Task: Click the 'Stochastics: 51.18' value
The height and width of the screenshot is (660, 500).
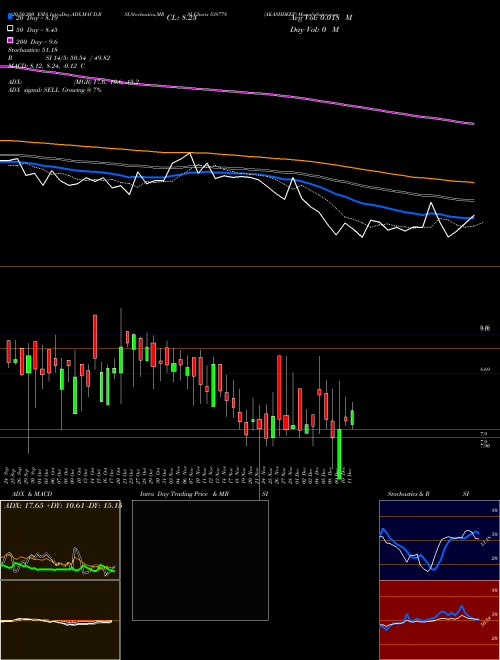Action: (33, 50)
